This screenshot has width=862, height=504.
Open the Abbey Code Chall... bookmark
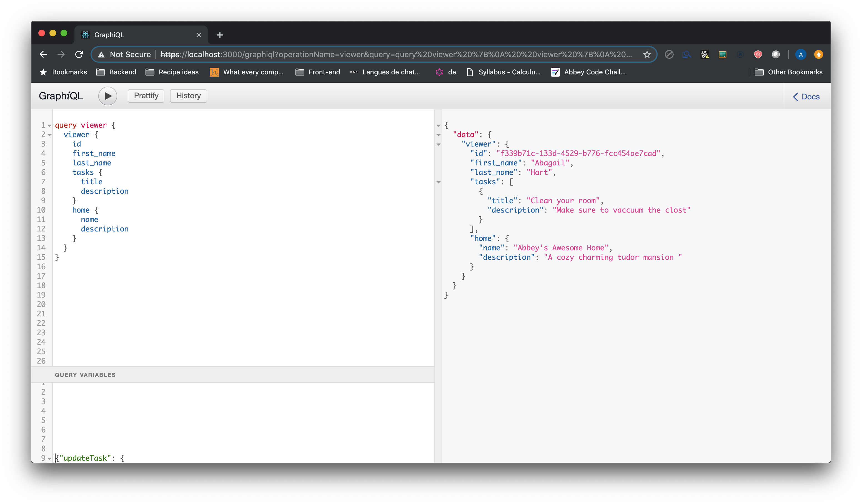pos(588,72)
